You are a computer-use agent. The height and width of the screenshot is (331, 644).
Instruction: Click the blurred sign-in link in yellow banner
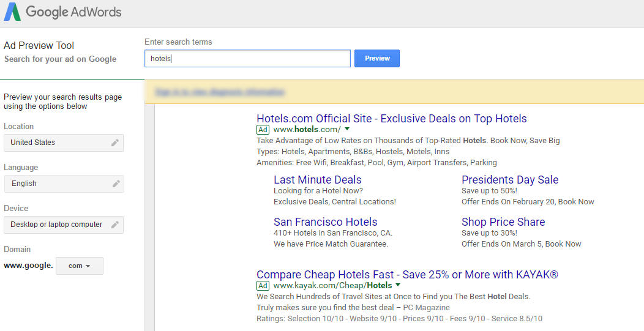pyautogui.click(x=220, y=92)
